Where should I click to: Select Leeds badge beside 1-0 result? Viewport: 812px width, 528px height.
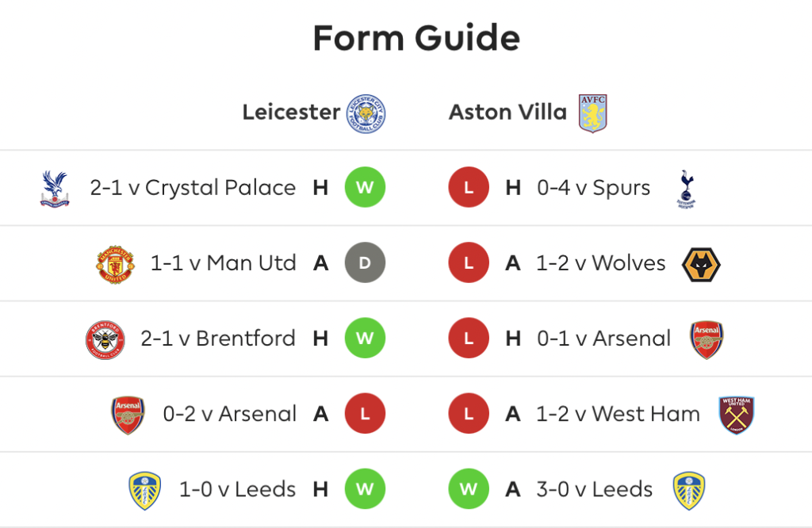pyautogui.click(x=144, y=491)
